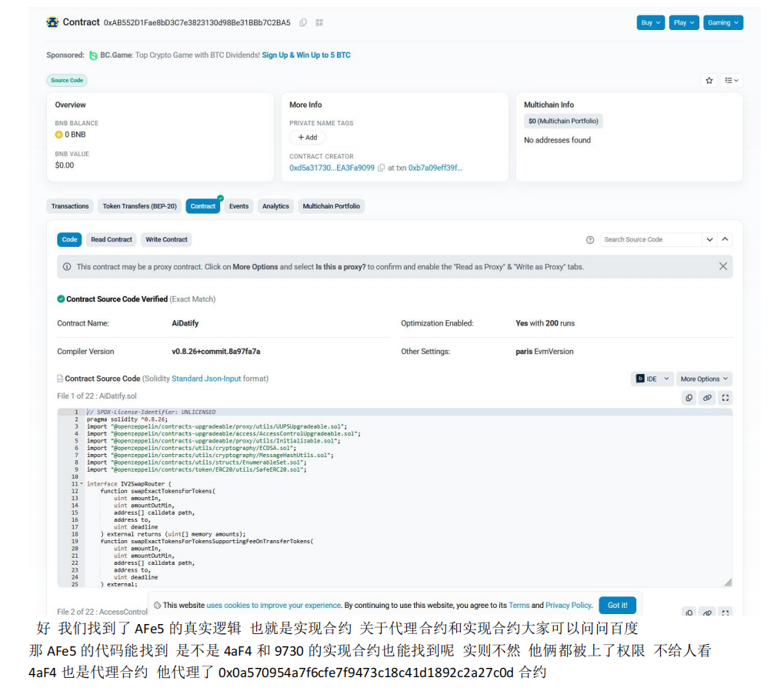Open the Read Contract tab

pos(112,240)
